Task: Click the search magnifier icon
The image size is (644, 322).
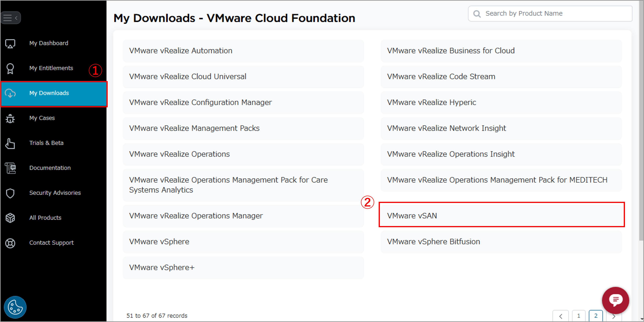Action: [477, 14]
